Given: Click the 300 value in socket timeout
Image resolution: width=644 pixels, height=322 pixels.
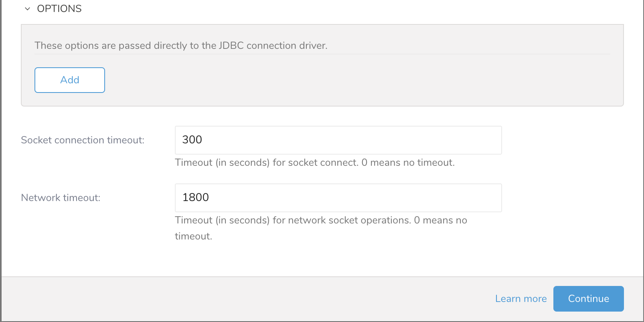Looking at the screenshot, I should (x=192, y=140).
